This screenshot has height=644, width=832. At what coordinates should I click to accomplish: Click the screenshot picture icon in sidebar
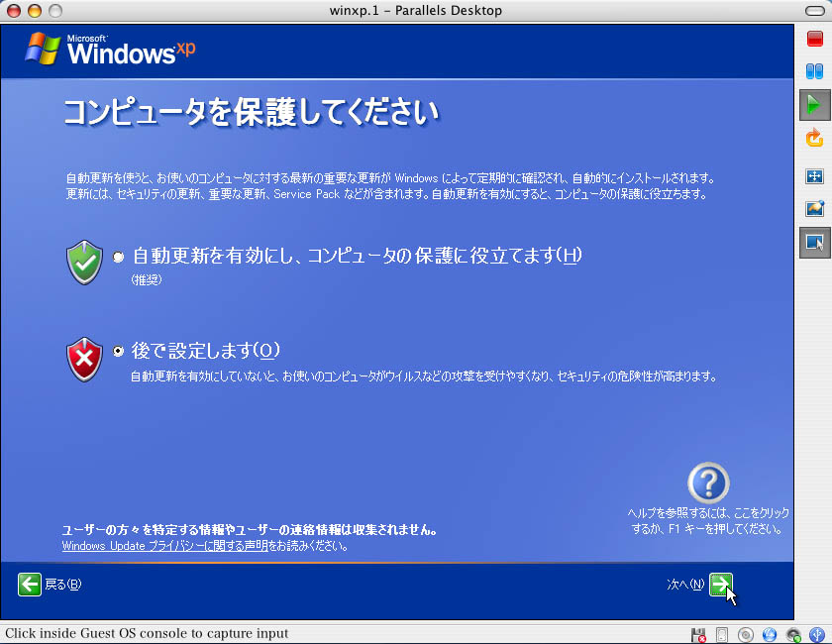pyautogui.click(x=814, y=209)
